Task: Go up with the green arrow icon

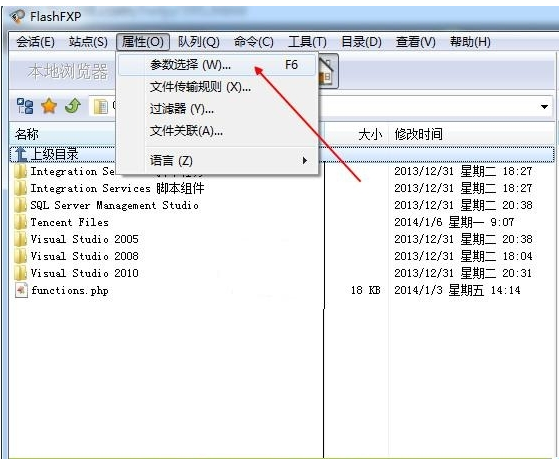Action: click(73, 106)
